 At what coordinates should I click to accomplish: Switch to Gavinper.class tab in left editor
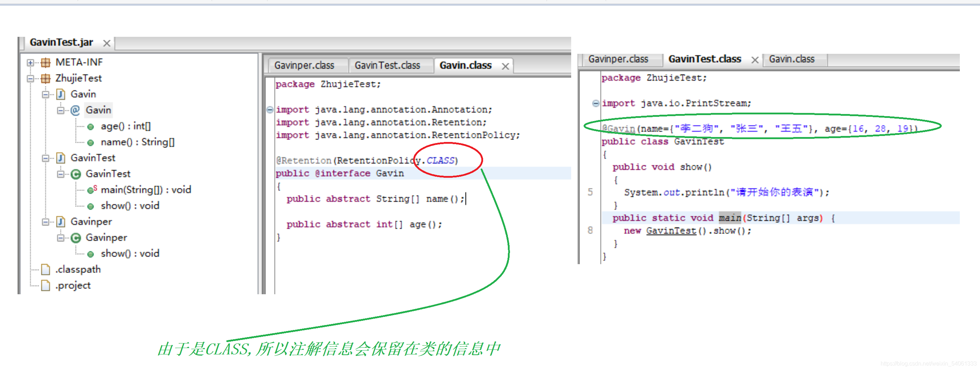305,66
